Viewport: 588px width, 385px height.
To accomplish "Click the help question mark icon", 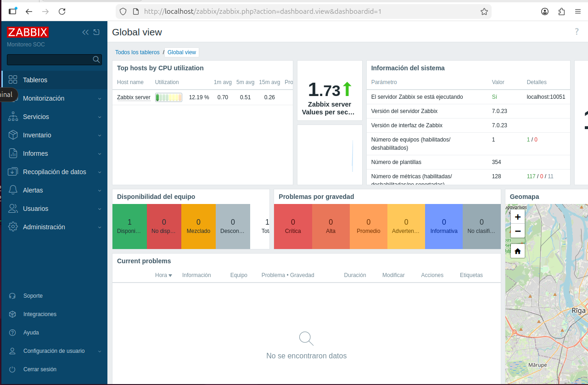I will pos(577,31).
